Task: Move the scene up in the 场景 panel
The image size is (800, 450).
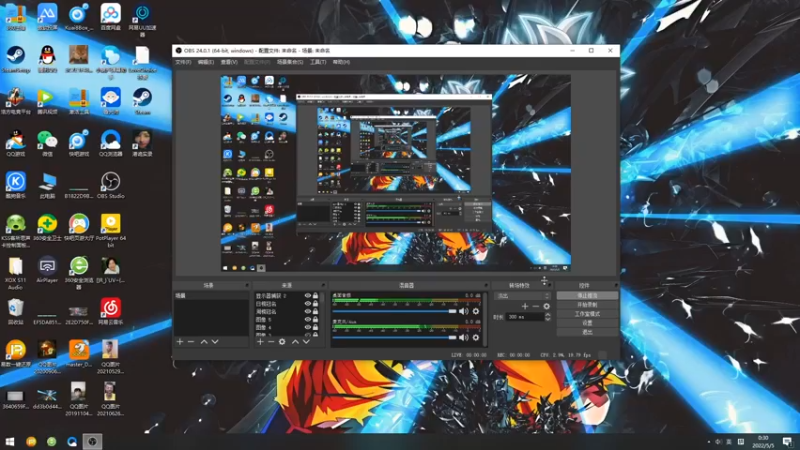Action: [204, 341]
